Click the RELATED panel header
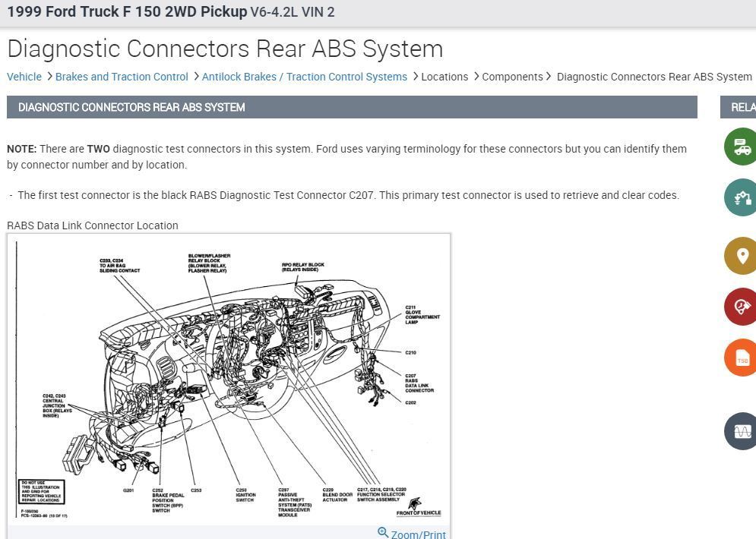Image resolution: width=756 pixels, height=539 pixels. tap(741, 107)
